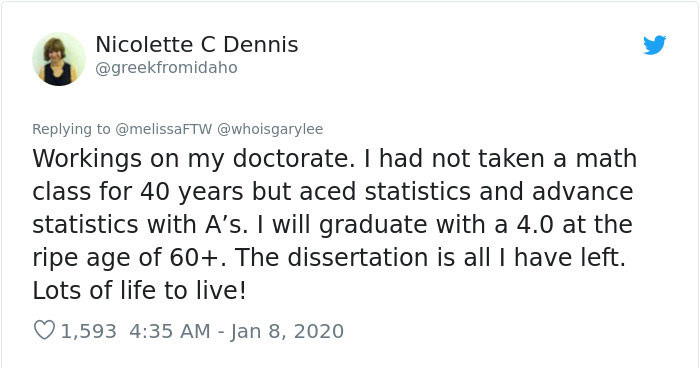Click the phrase 'Lots of life to live!'
The image size is (700, 368).
pos(139,291)
